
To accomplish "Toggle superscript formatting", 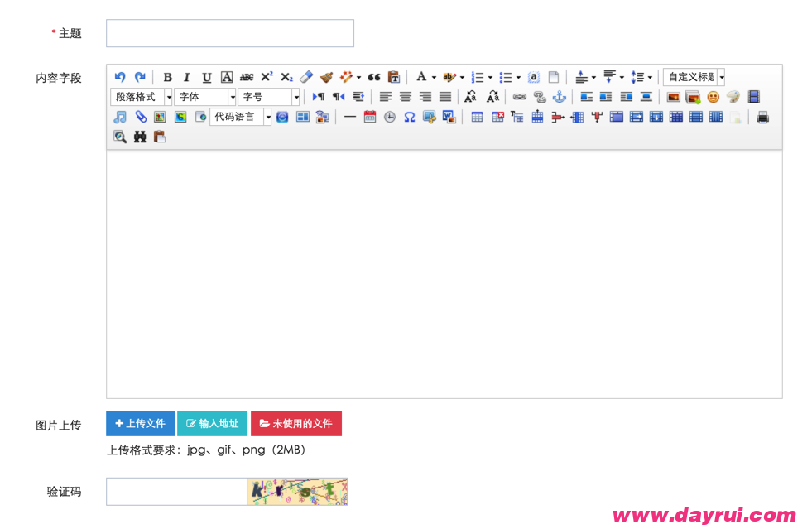I will click(267, 77).
